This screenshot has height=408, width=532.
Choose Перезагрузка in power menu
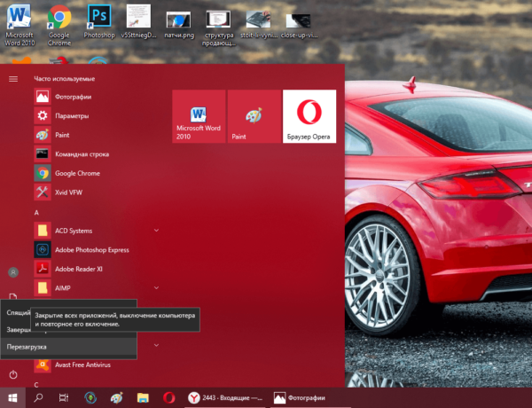[69, 347]
